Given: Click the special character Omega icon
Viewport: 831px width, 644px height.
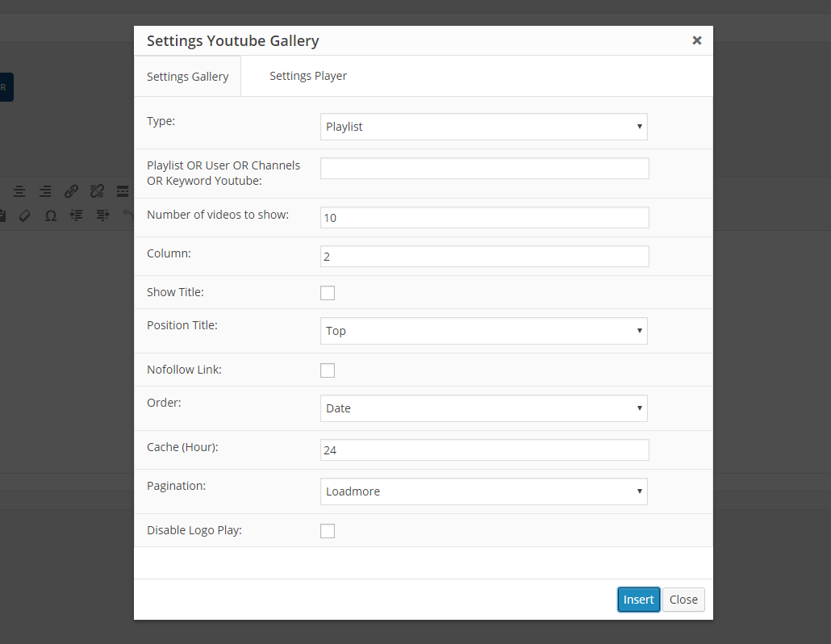Looking at the screenshot, I should 50,215.
